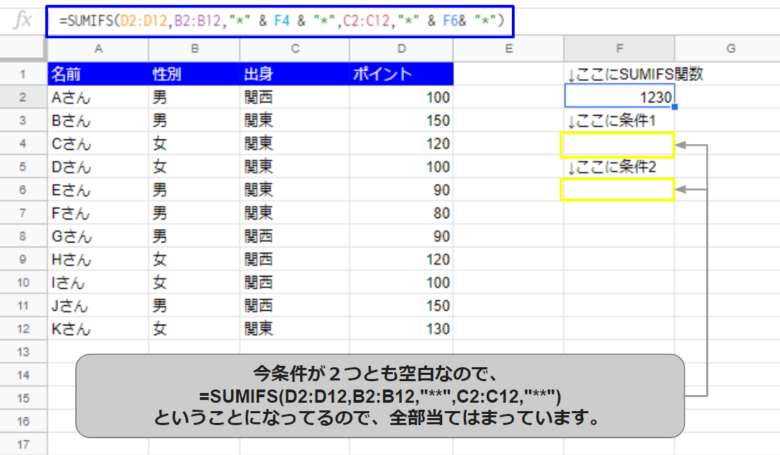Select row 17 header
The width and height of the screenshot is (780, 455).
(x=23, y=445)
